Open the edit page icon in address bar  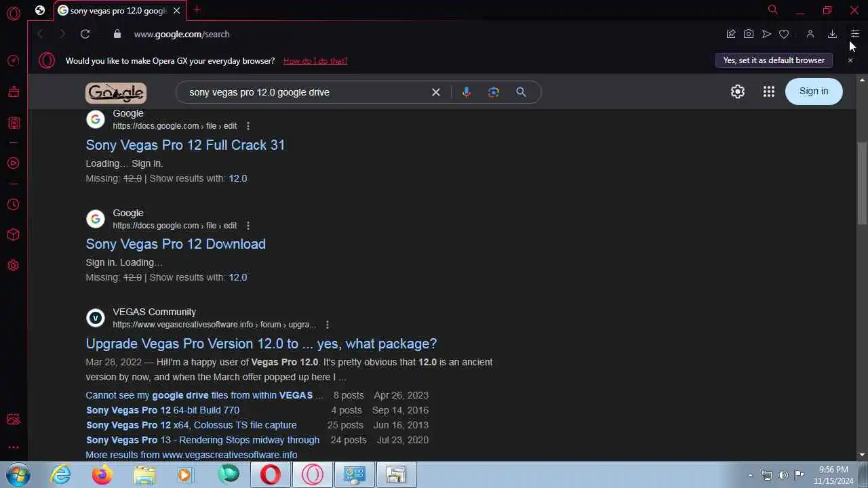point(731,34)
